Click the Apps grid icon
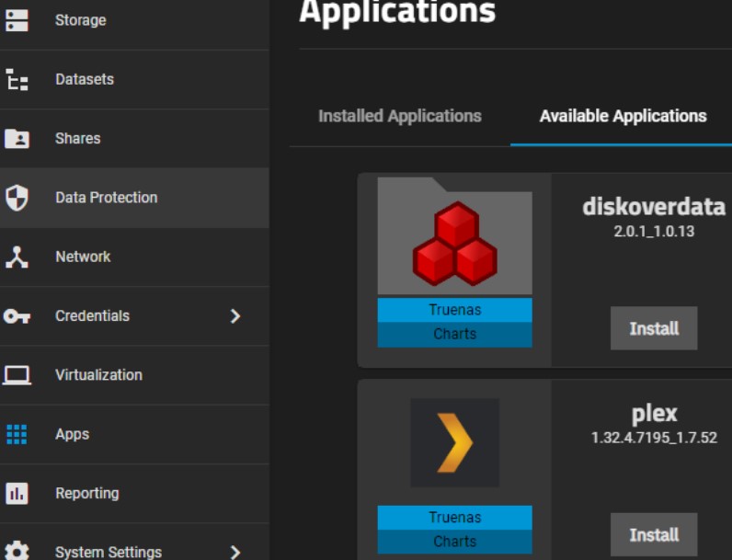The image size is (732, 560). pos(17,434)
